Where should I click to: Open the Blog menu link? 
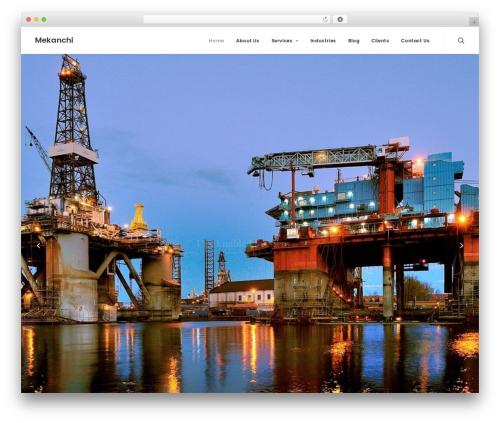point(354,41)
